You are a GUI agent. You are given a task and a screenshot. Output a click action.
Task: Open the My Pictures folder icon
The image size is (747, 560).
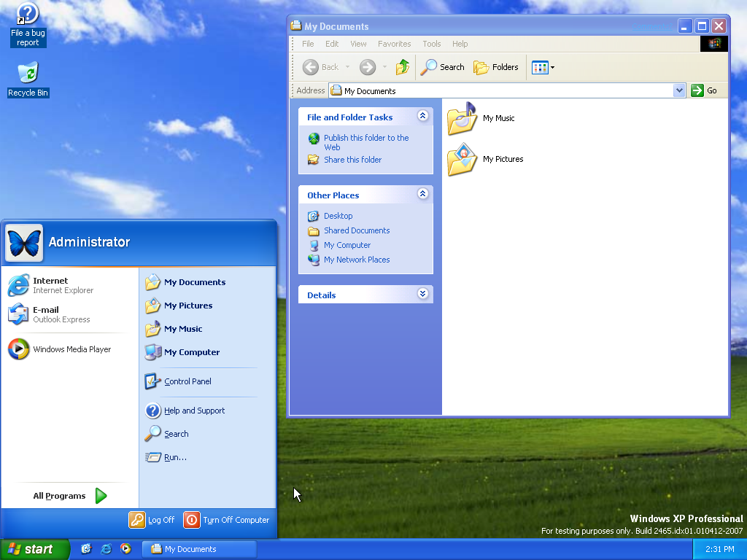pos(462,160)
